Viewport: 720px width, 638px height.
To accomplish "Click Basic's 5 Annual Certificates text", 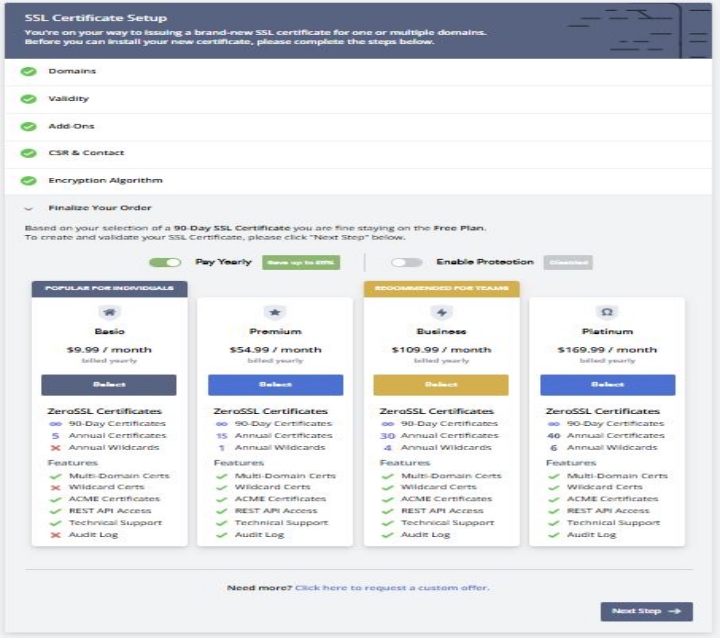I will 109,436.
